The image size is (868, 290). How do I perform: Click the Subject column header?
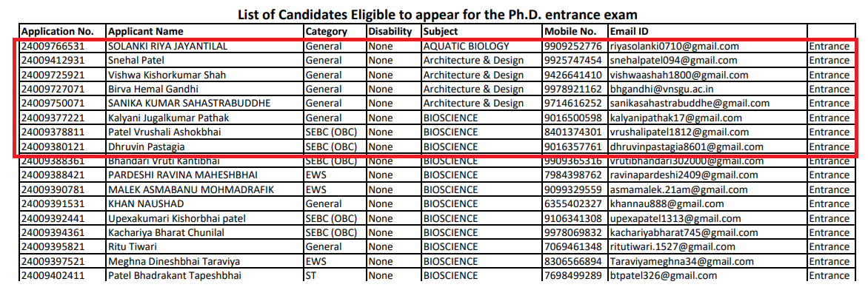441,32
